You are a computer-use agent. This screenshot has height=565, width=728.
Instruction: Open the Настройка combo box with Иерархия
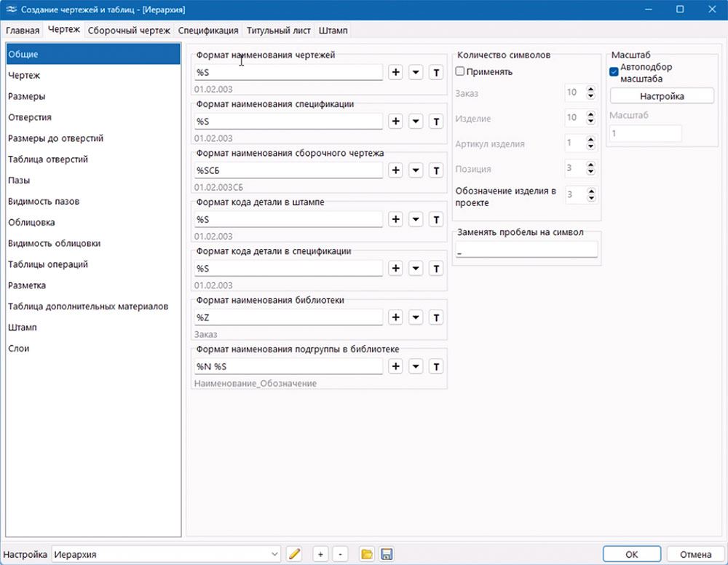tap(166, 554)
